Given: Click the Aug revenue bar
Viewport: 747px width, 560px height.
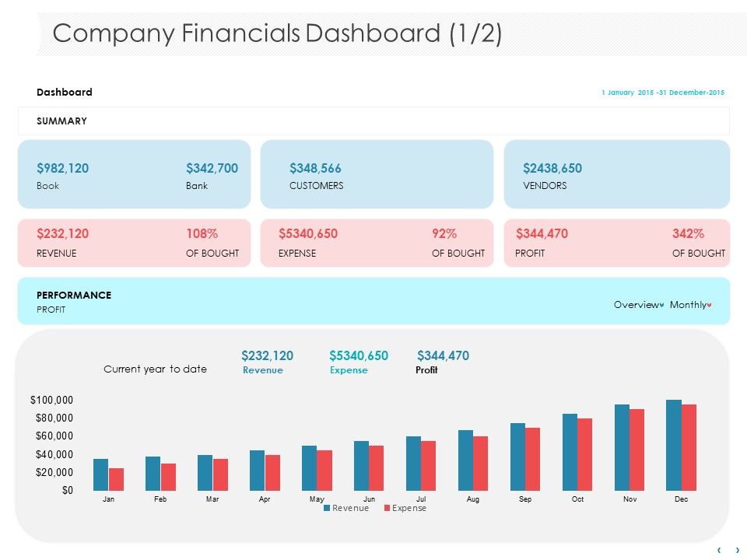Looking at the screenshot, I should [465, 460].
